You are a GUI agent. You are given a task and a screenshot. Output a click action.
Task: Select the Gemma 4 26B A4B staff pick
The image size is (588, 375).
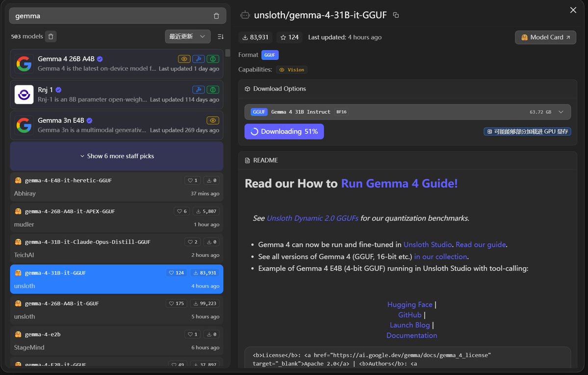point(117,64)
